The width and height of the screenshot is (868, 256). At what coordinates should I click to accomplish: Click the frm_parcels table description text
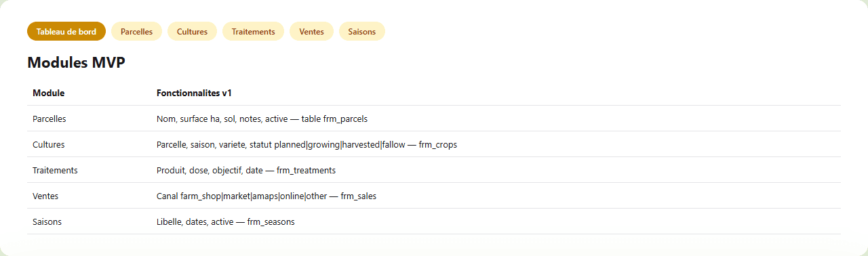(262, 119)
